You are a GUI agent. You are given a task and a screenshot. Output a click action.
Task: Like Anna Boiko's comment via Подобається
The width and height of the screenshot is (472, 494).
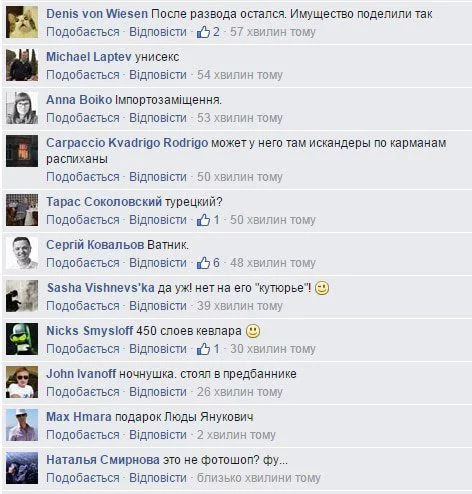pos(83,118)
